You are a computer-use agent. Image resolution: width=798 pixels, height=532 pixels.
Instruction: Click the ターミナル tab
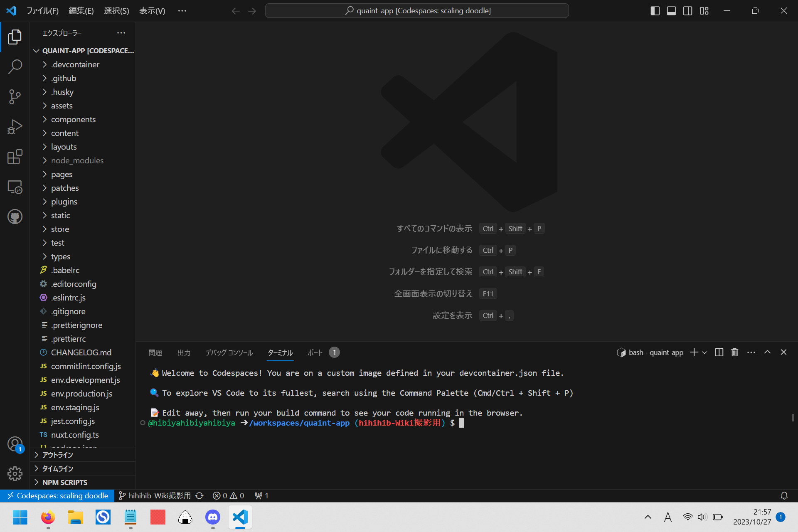pos(280,352)
